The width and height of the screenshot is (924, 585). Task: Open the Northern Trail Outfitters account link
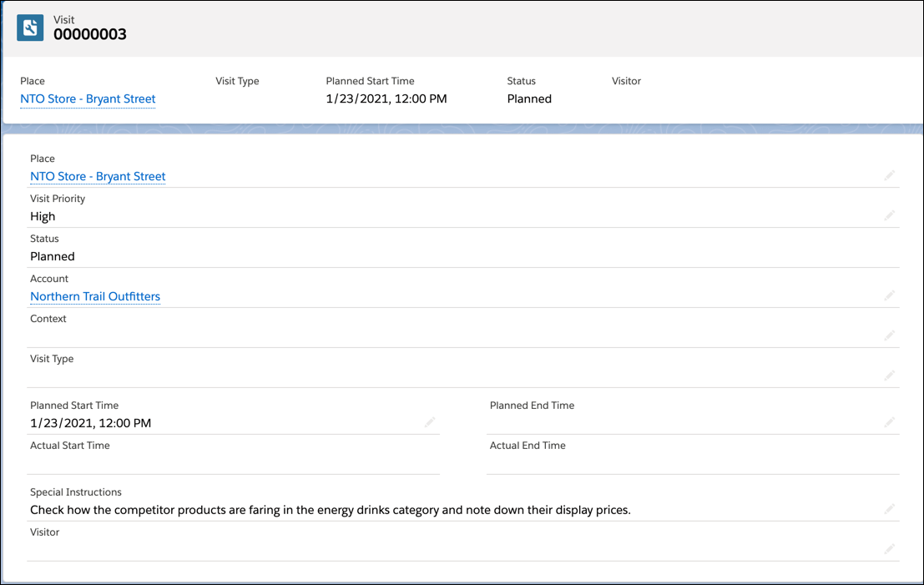click(x=94, y=296)
